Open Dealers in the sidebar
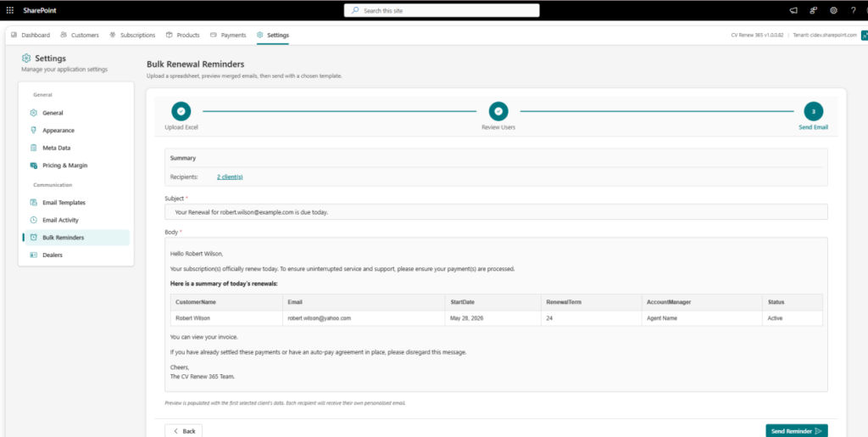868x437 pixels. pyautogui.click(x=77, y=255)
